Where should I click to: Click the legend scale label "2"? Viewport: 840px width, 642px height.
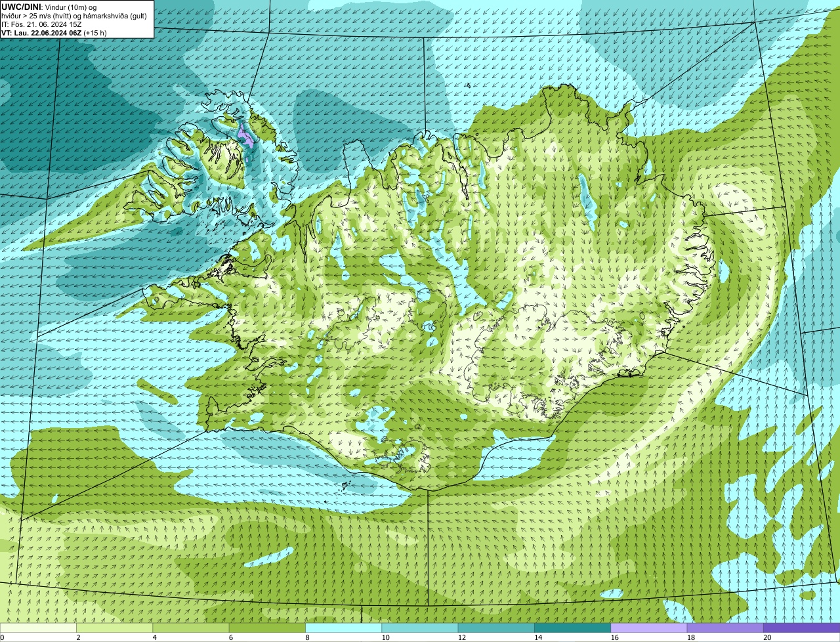pyautogui.click(x=78, y=637)
